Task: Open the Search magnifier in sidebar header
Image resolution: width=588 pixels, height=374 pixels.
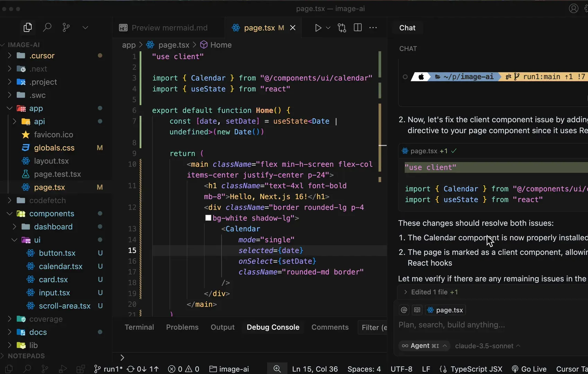Action: pos(47,27)
